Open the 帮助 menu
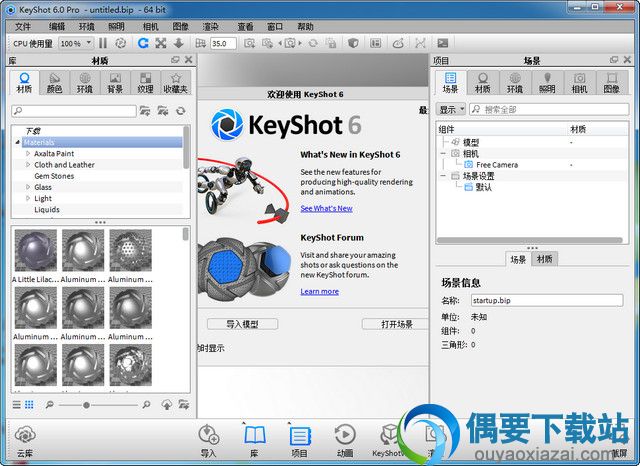The image size is (640, 466). coord(305,27)
